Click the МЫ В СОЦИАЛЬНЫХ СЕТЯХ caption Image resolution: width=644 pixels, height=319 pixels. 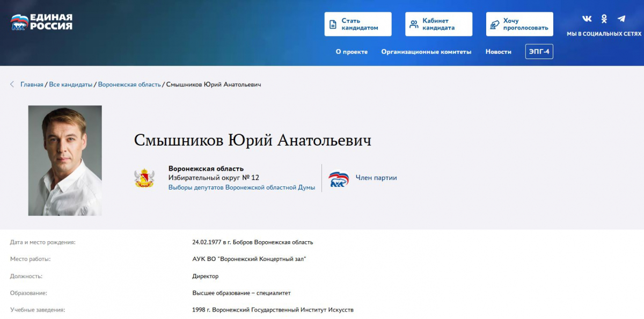(x=604, y=34)
